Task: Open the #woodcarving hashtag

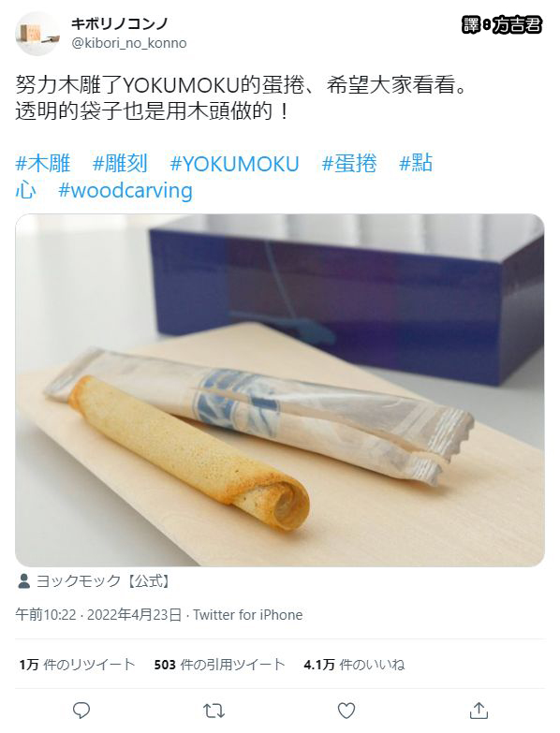Action: (x=125, y=190)
